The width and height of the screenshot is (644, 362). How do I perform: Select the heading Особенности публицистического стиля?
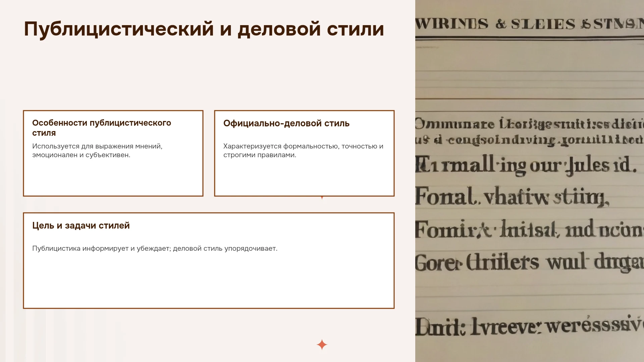102,128
